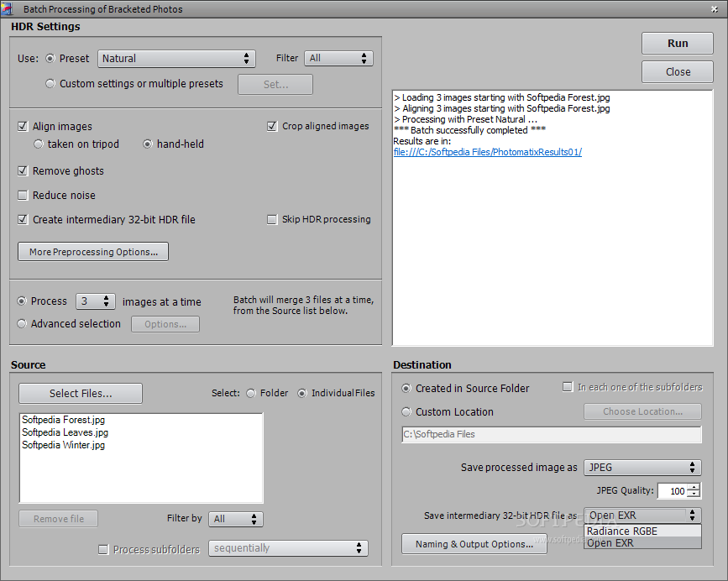Image resolution: width=728 pixels, height=581 pixels.
Task: Open the 32-bit HDR file format dropdown
Action: point(642,516)
